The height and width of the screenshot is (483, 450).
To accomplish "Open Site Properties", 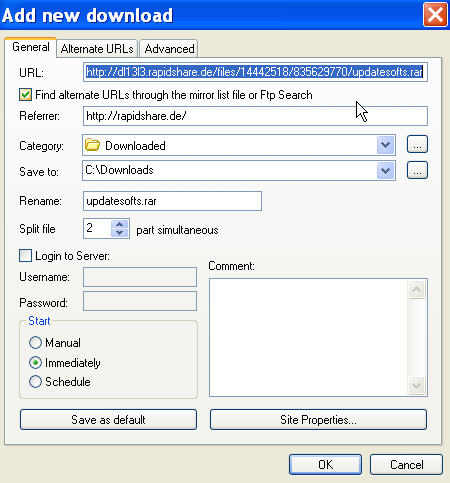I will (318, 420).
